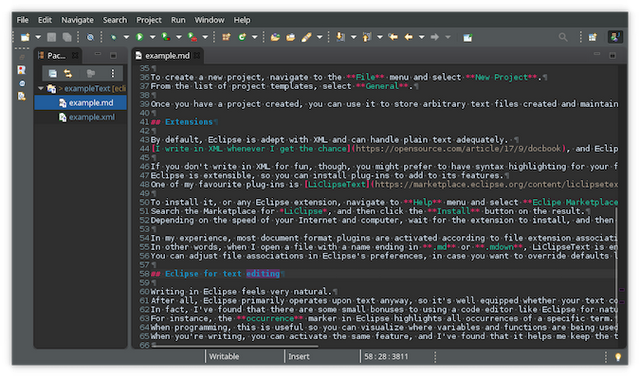
Task: Select example.xml in the Package Explorer
Action: point(80,117)
